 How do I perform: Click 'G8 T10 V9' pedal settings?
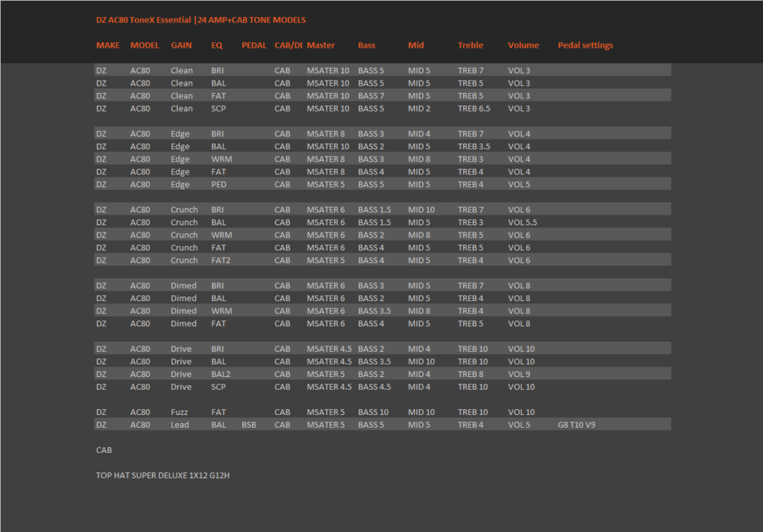[x=576, y=425]
